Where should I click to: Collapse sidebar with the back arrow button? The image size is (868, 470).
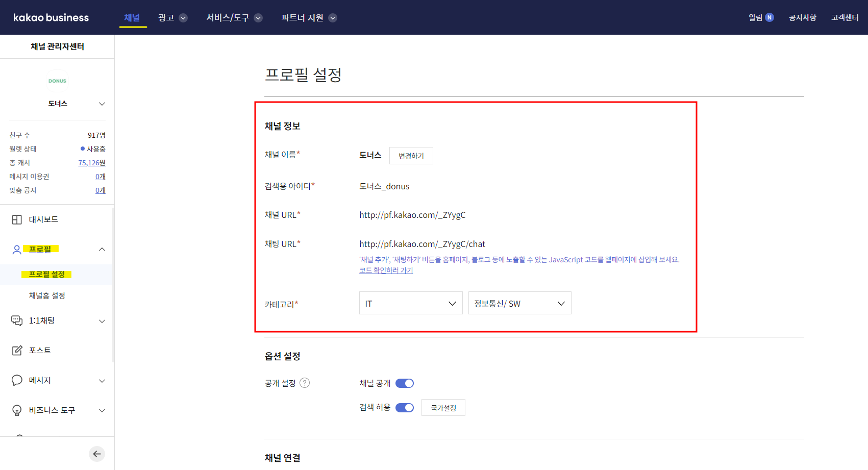[x=97, y=454]
